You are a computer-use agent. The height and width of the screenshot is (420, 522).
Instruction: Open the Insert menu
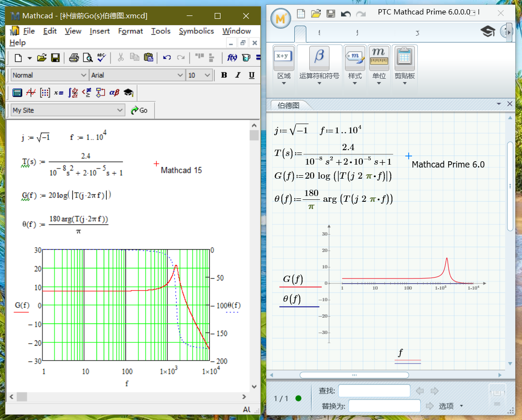point(99,31)
